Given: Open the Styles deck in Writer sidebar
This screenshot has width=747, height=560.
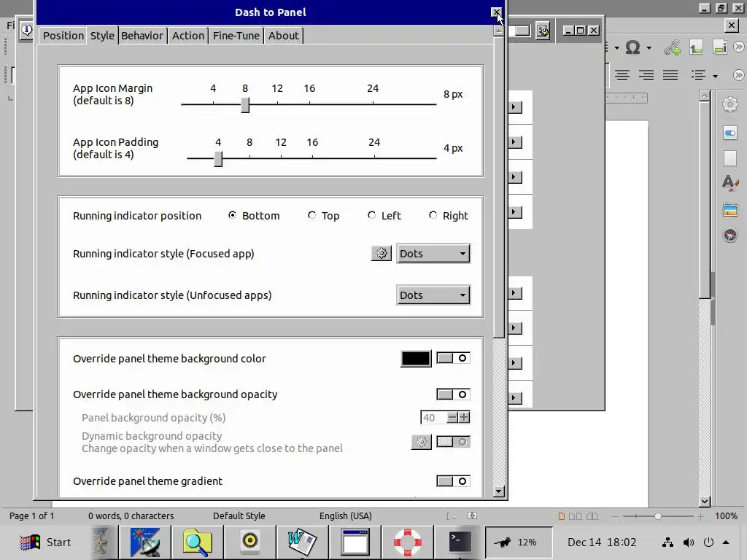Looking at the screenshot, I should (729, 183).
